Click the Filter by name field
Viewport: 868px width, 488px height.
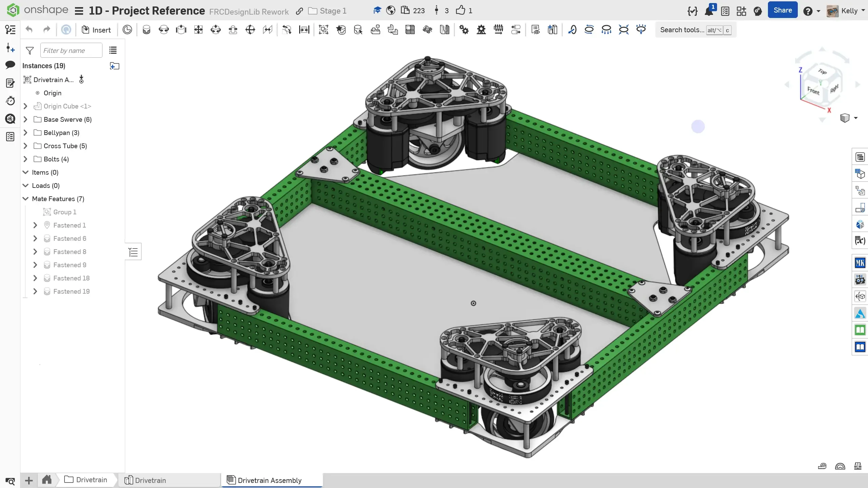(x=71, y=51)
